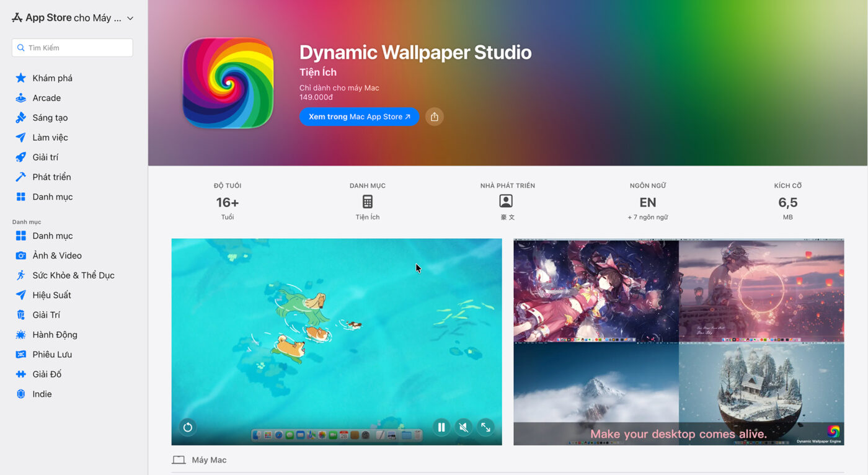
Task: Open the four-wallpaper screenshot thumbnail
Action: click(x=679, y=342)
